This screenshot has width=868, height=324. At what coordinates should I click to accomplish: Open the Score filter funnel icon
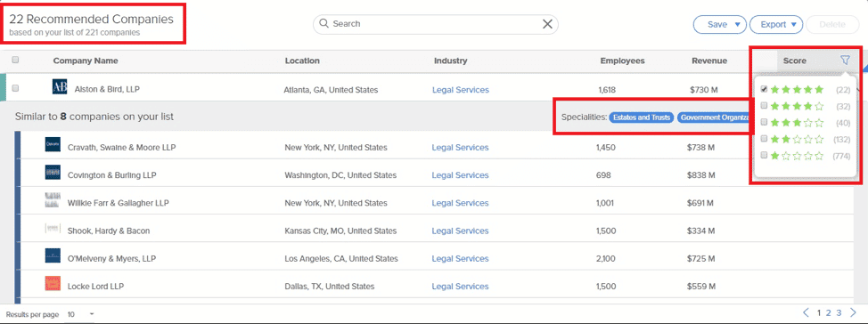(x=845, y=61)
